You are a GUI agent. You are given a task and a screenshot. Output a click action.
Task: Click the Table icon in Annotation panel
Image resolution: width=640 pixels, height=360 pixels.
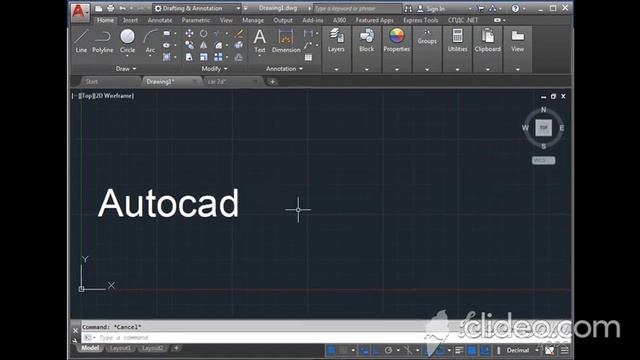click(308, 57)
